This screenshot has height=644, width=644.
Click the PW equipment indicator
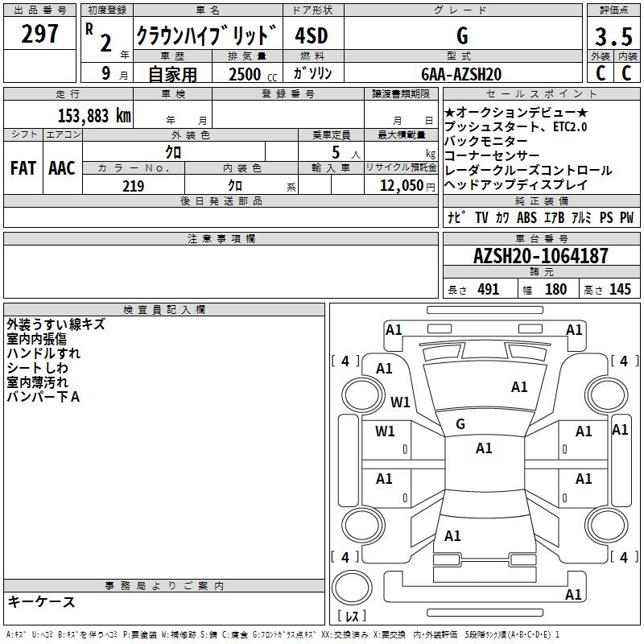tap(626, 217)
